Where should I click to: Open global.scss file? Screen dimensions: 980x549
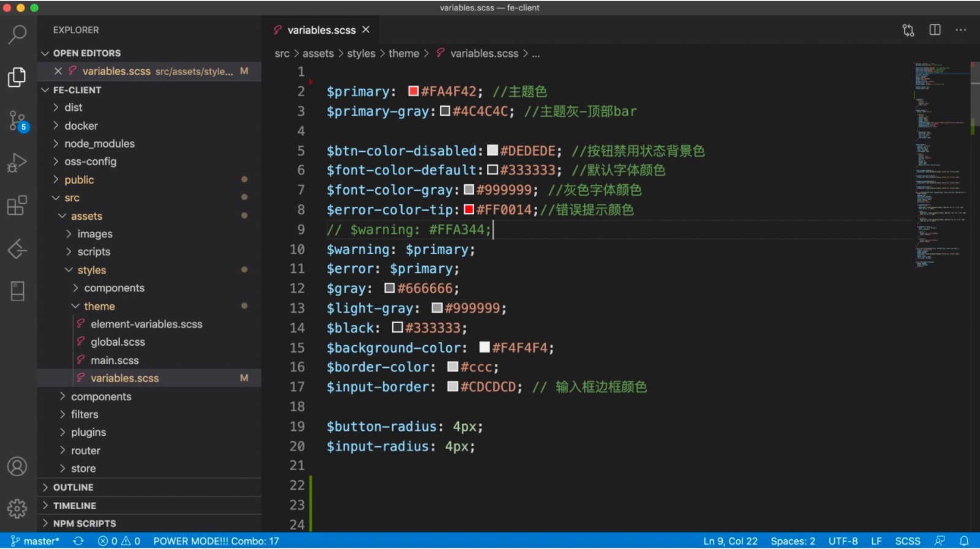[x=149, y=342]
